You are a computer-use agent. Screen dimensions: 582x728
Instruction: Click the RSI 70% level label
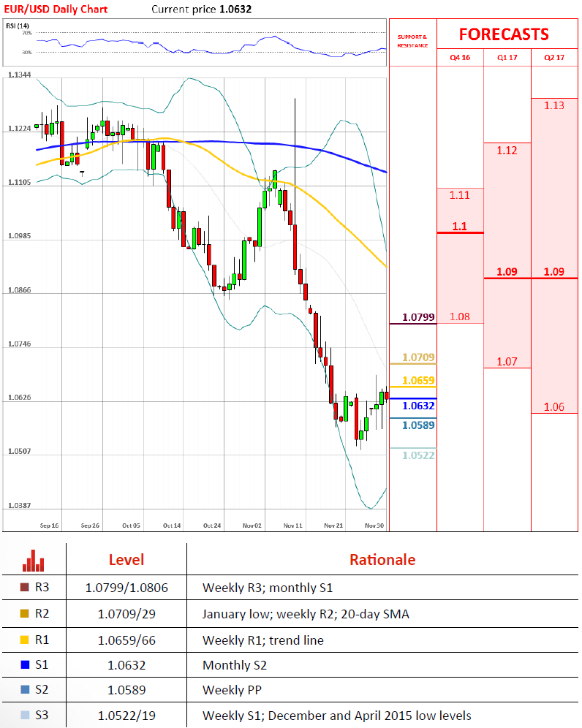point(27,34)
